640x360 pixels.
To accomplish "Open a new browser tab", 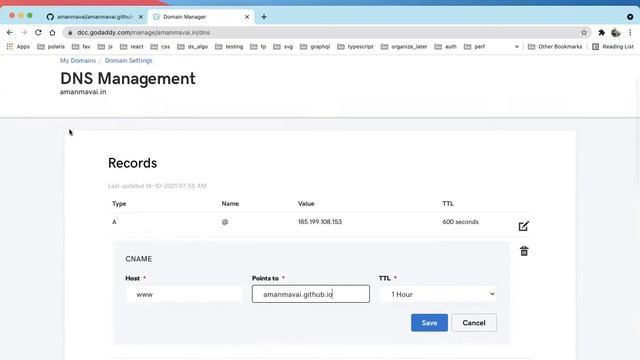I will click(264, 17).
